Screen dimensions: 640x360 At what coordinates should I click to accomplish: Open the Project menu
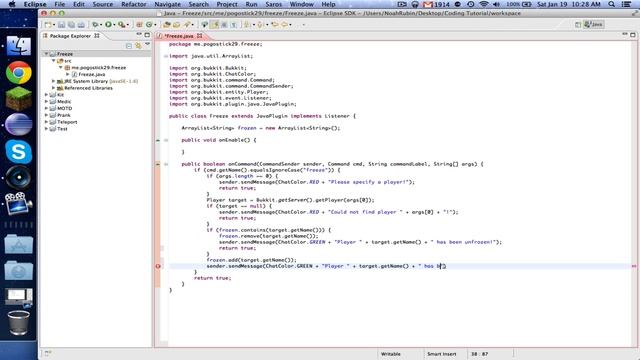[x=227, y=4]
